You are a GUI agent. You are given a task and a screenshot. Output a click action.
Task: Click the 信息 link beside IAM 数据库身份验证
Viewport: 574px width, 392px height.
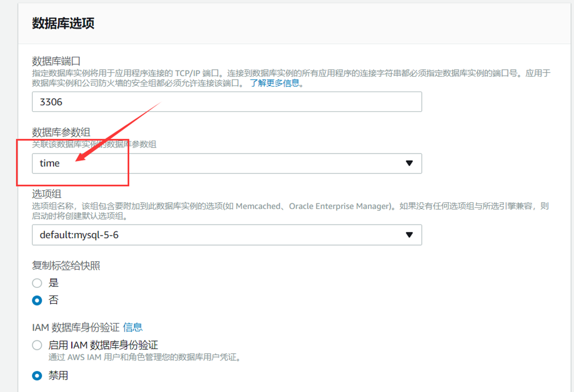pyautogui.click(x=134, y=327)
